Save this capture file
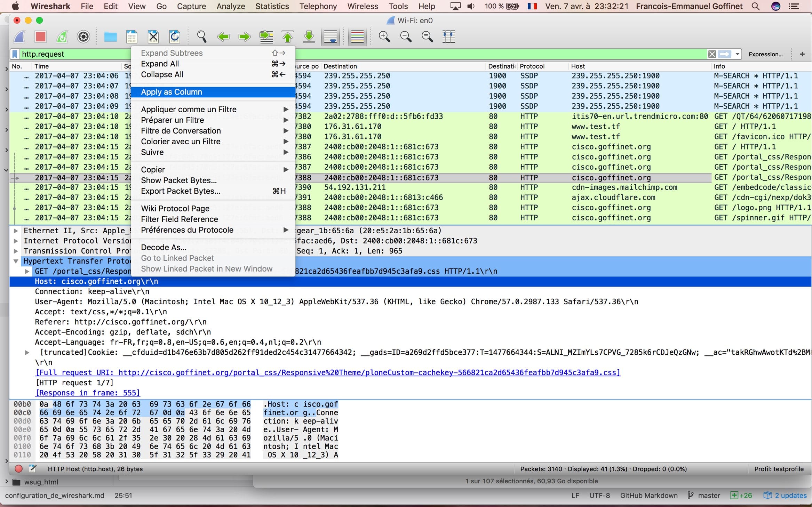 (132, 37)
